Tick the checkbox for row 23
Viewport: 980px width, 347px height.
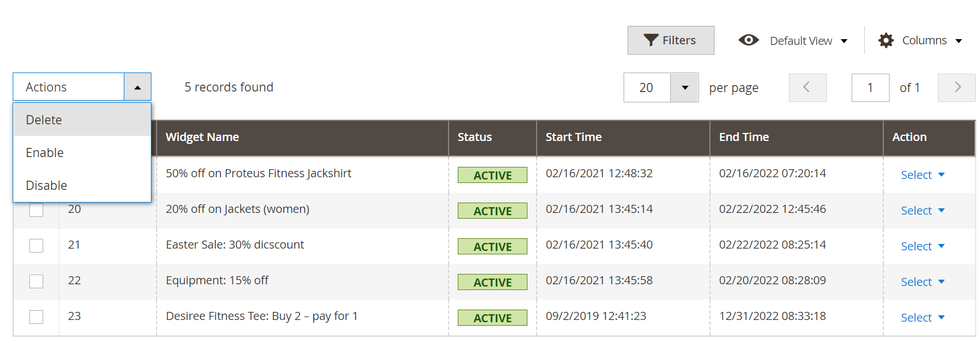(36, 317)
